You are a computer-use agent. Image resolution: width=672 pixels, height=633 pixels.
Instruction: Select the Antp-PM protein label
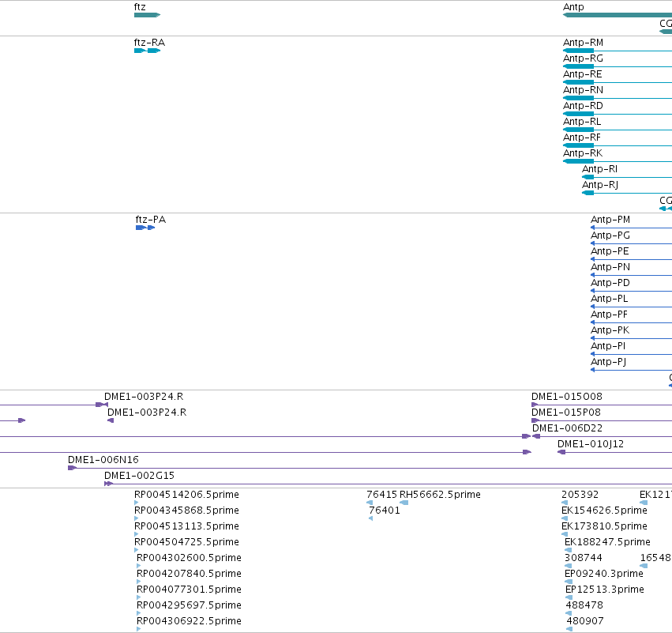[610, 220]
